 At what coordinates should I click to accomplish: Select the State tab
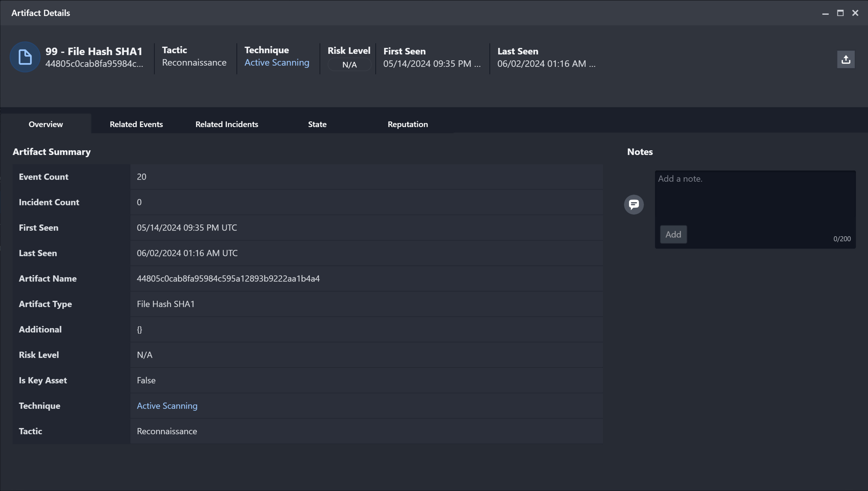pos(317,124)
